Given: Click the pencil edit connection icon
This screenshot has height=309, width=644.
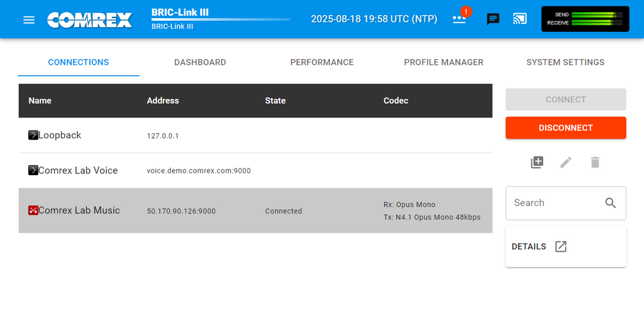Looking at the screenshot, I should (x=566, y=162).
